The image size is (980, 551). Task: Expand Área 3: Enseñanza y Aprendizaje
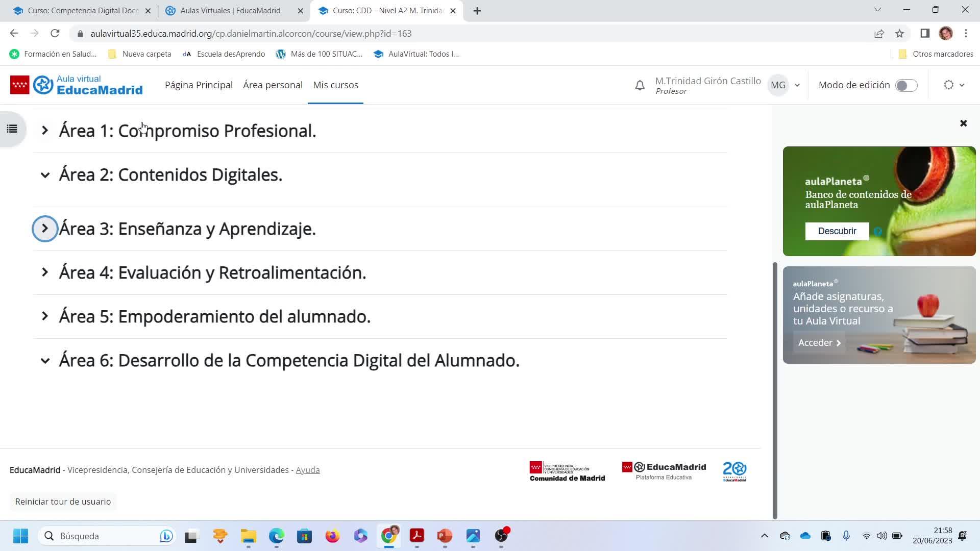[x=45, y=229]
